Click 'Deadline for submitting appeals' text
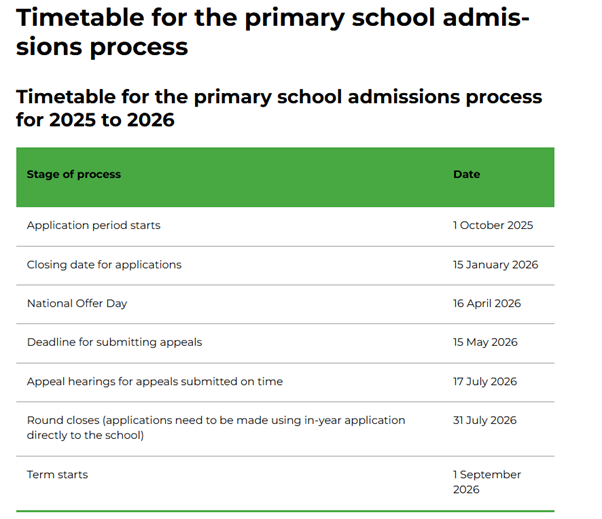The width and height of the screenshot is (602, 519). tap(114, 342)
